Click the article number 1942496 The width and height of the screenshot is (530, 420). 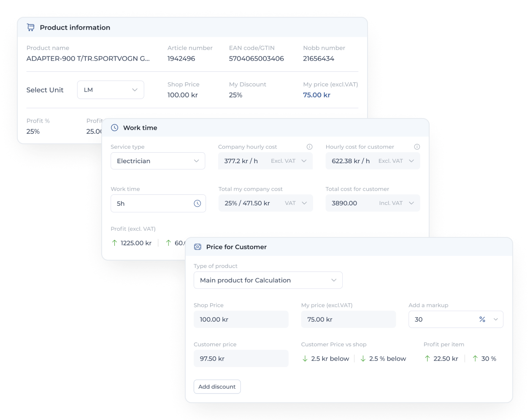point(181,59)
